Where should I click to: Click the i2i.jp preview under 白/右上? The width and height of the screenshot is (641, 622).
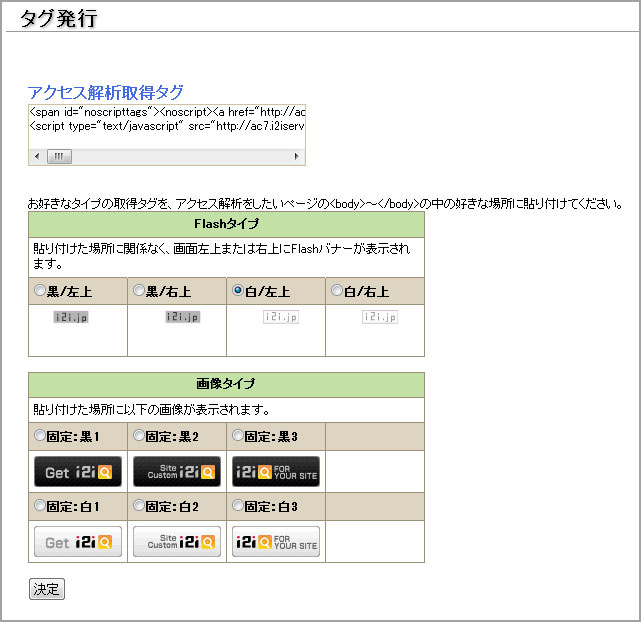tap(380, 317)
